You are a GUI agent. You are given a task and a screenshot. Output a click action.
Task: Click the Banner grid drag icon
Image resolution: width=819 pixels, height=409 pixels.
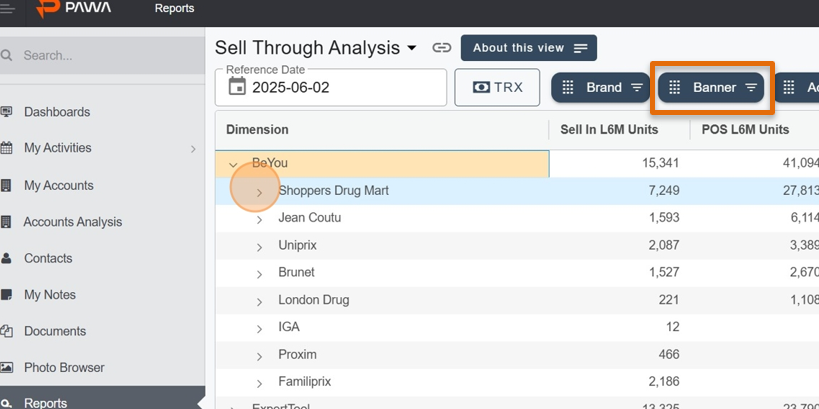click(674, 87)
